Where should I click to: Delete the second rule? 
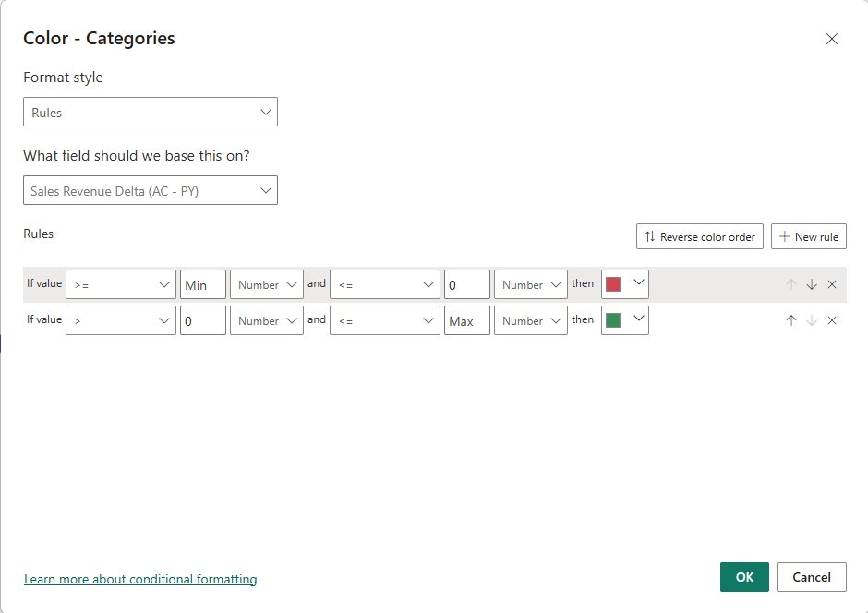coord(832,320)
